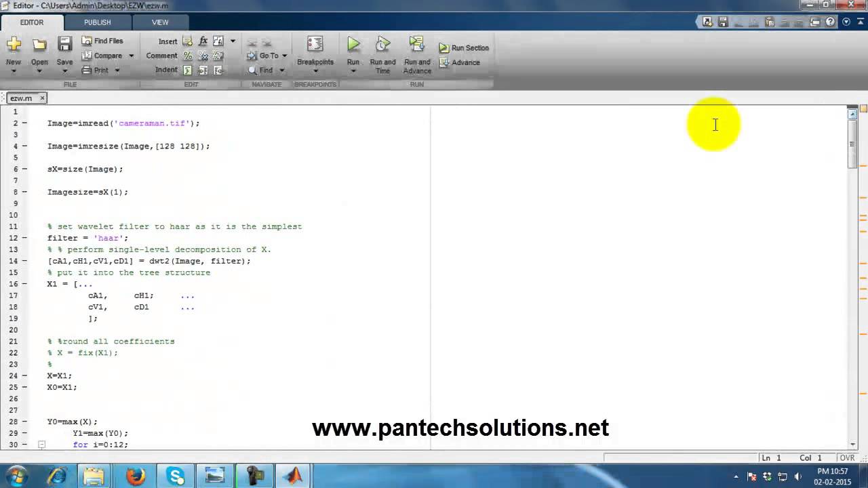Image resolution: width=868 pixels, height=488 pixels.
Task: Click the 'cameraman.tif' string on line 2
Action: [152, 123]
